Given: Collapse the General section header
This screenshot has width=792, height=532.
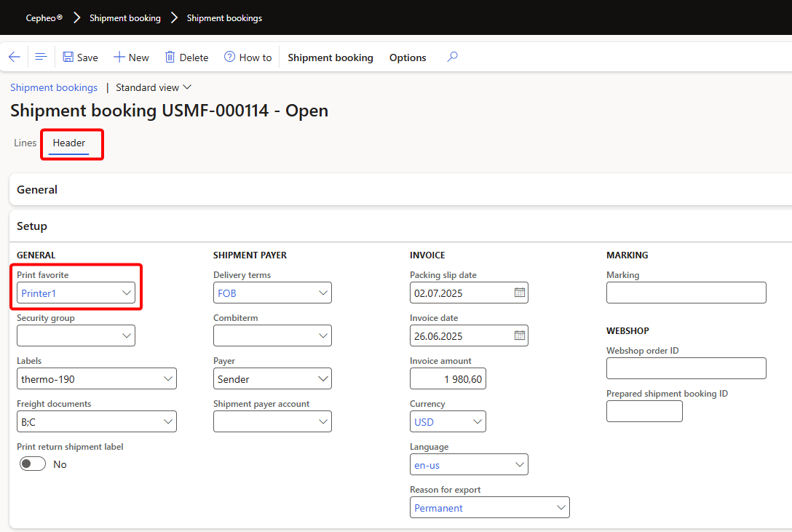Looking at the screenshot, I should click(37, 190).
